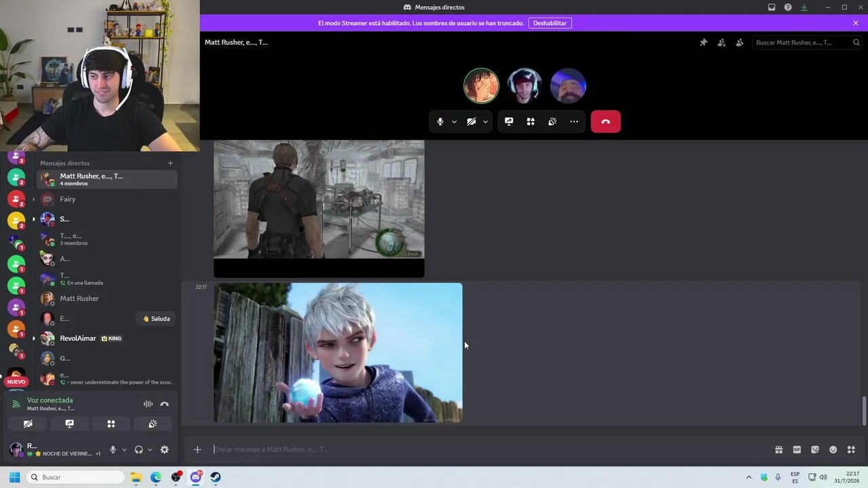868x488 pixels.
Task: Launch an activity from the voice panel
Action: (x=111, y=424)
